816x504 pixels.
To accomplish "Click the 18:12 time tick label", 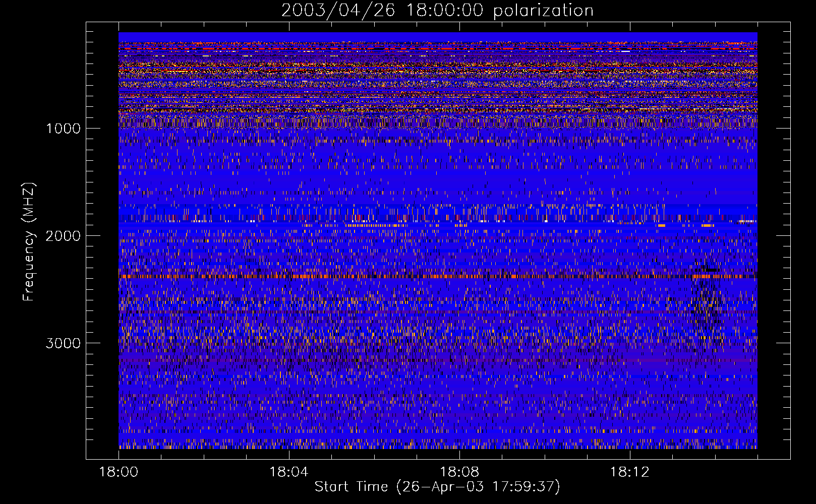I will 630,472.
